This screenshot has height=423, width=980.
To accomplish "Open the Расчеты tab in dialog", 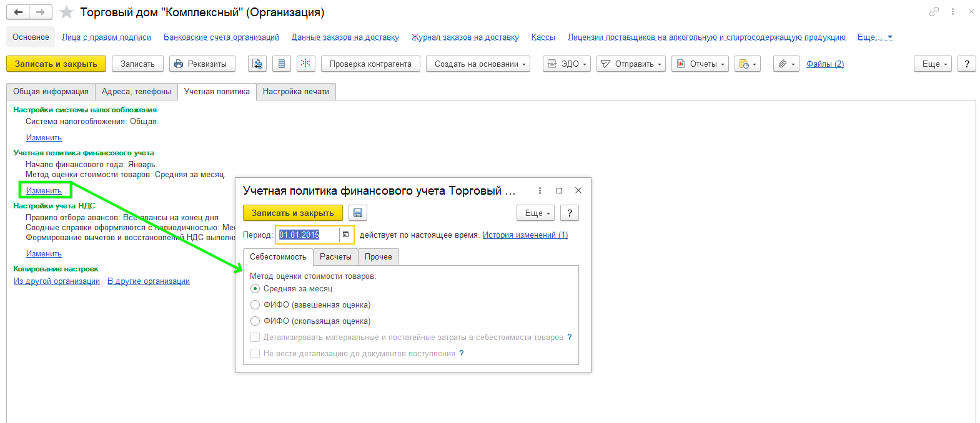I will pyautogui.click(x=335, y=256).
